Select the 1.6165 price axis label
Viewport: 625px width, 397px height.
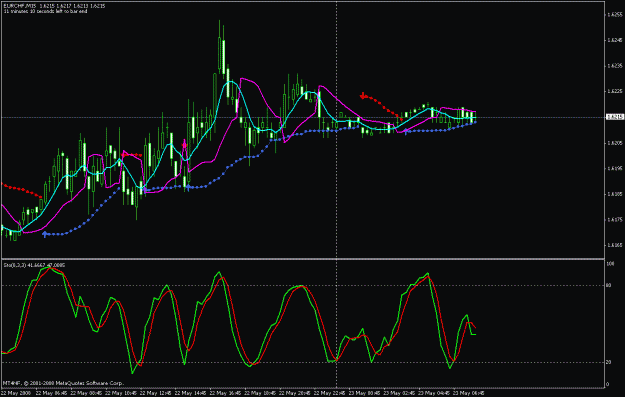pyautogui.click(x=614, y=245)
